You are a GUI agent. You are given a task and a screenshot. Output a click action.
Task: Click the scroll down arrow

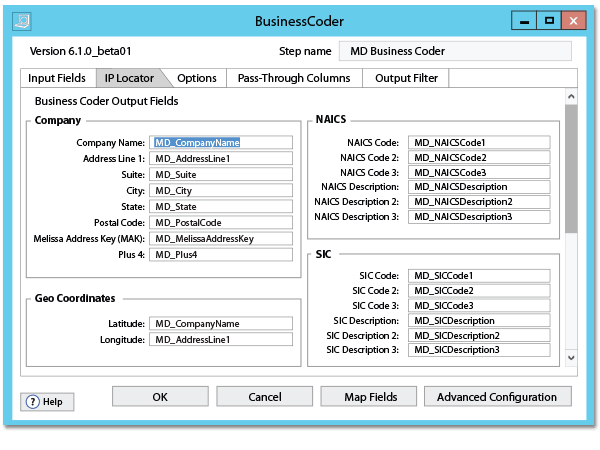point(571,358)
